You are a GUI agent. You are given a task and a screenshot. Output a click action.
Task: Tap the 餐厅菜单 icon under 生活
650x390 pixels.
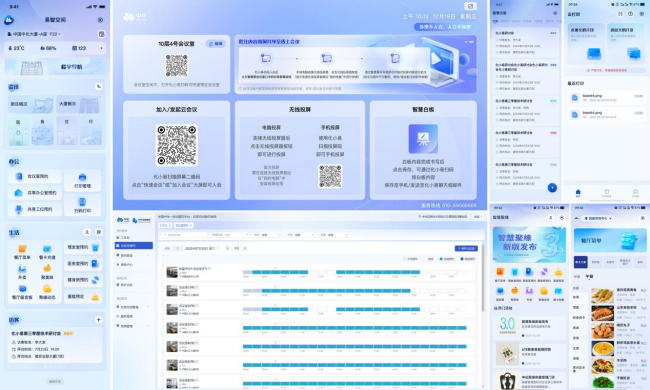pyautogui.click(x=22, y=249)
